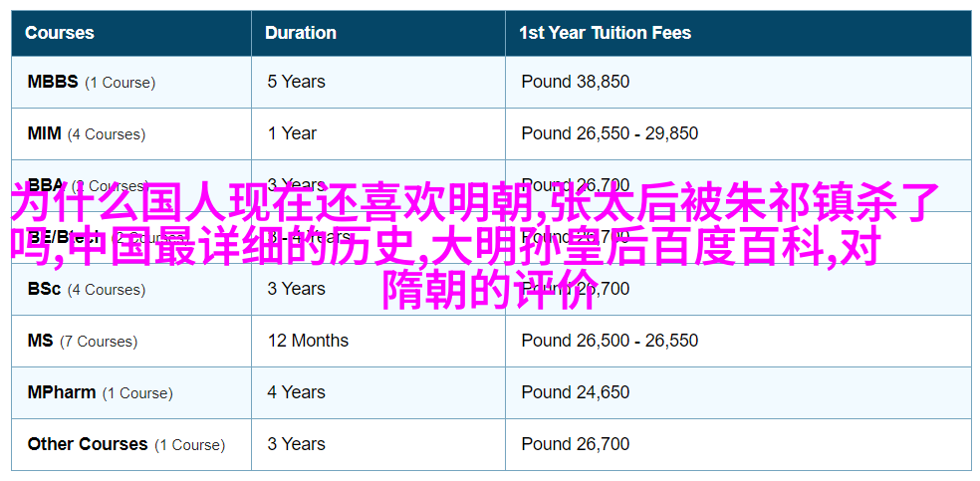Viewport: 980px width, 481px height.
Task: Open the MS course link
Action: pos(40,341)
